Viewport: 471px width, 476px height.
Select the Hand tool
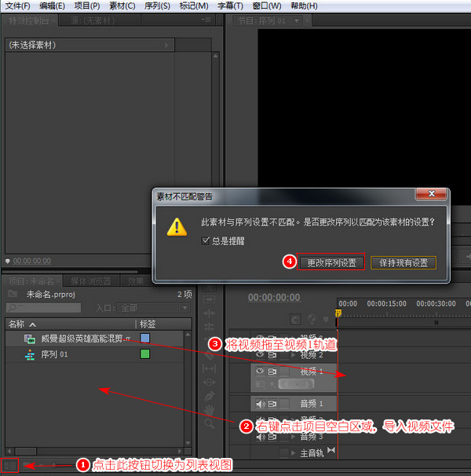tap(209, 410)
